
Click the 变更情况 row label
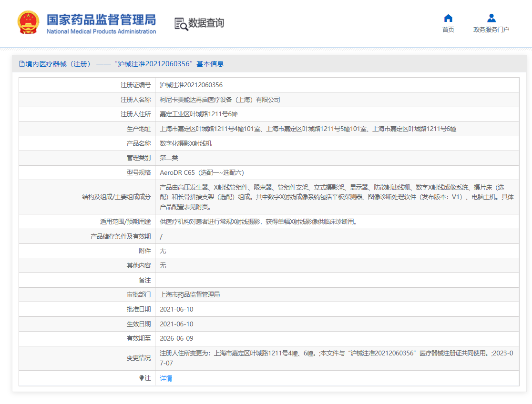point(139,358)
